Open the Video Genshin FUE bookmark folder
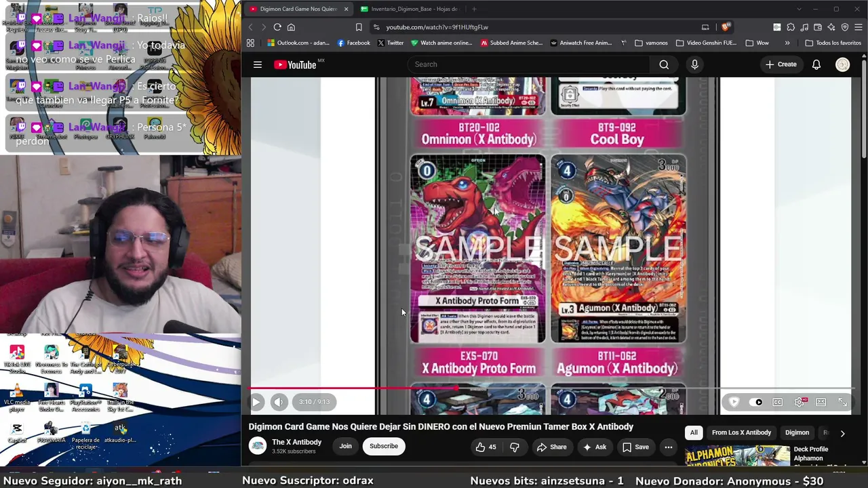 click(706, 43)
